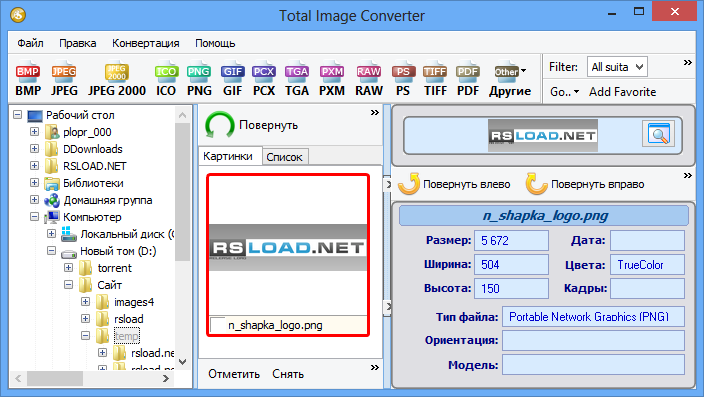Click the folder tree horizontal scrollbar thumb
Image resolution: width=704 pixels, height=397 pixels.
55,378
